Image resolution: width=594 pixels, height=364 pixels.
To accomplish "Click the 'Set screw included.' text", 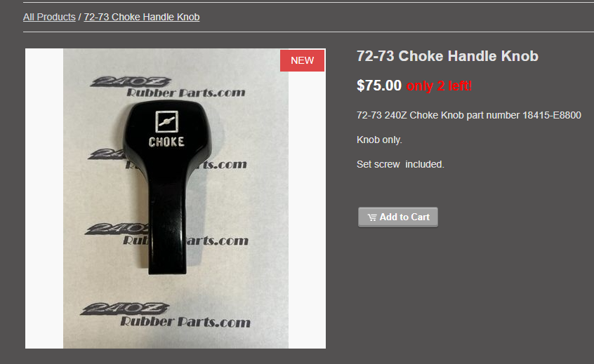I will click(400, 164).
